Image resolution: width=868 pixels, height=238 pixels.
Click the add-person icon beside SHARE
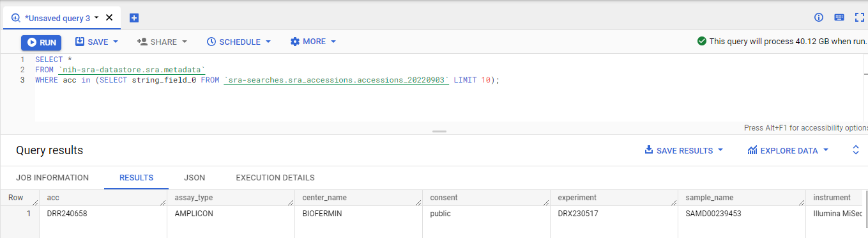[x=142, y=42]
